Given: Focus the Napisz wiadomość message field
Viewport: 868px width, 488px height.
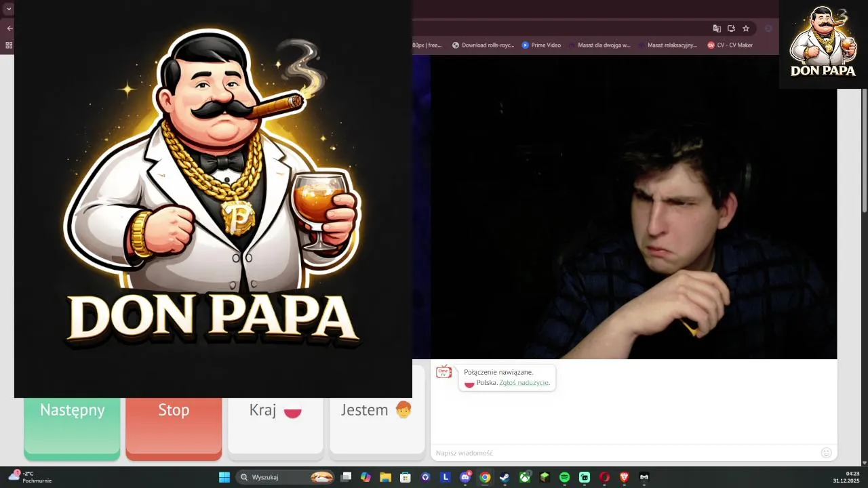Looking at the screenshot, I should click(x=624, y=453).
